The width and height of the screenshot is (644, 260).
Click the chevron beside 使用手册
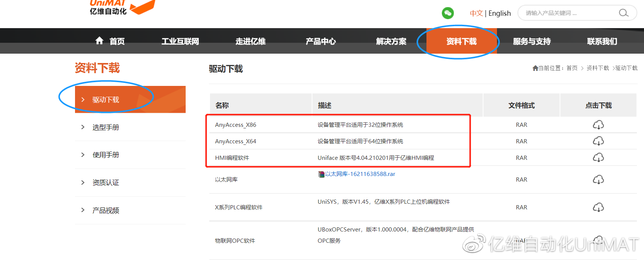pyautogui.click(x=83, y=155)
